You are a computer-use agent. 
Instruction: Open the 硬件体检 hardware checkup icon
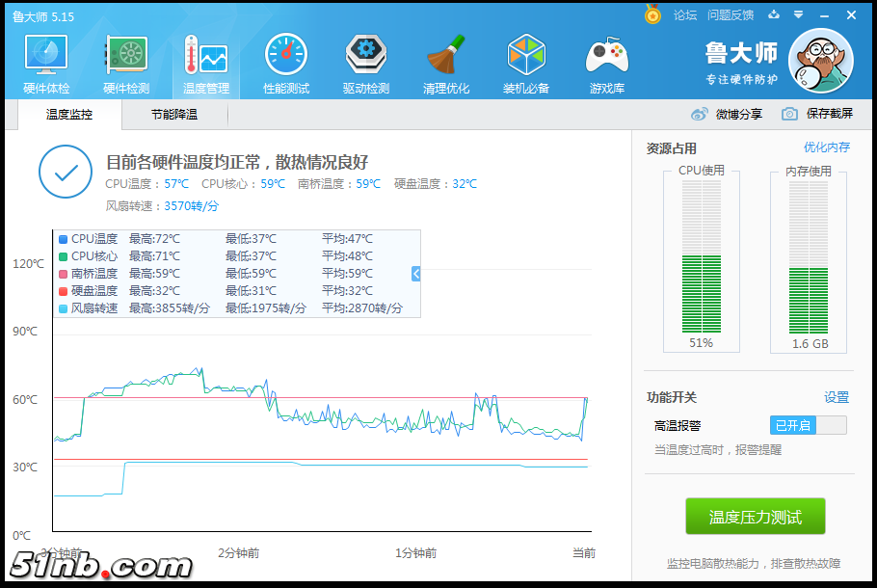[46, 64]
